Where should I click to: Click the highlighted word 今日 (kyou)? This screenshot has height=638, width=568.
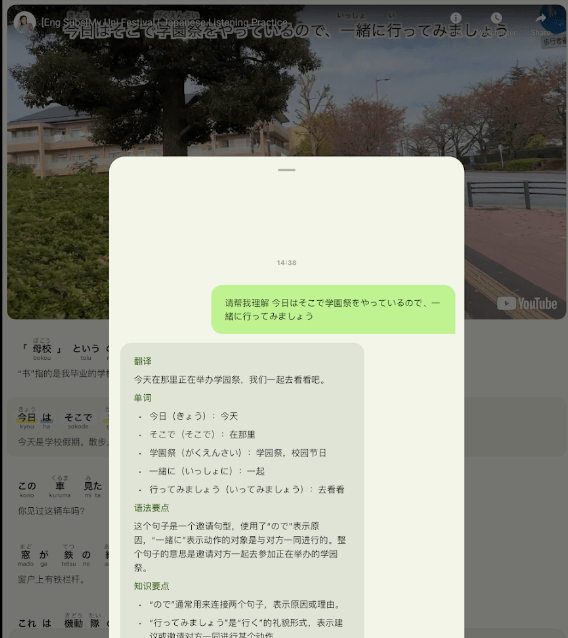tap(26, 417)
